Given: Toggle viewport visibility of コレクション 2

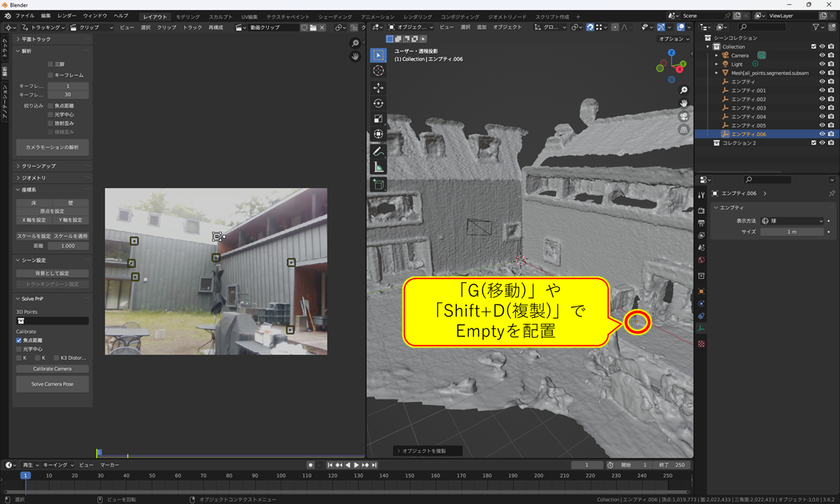Looking at the screenshot, I should click(822, 143).
